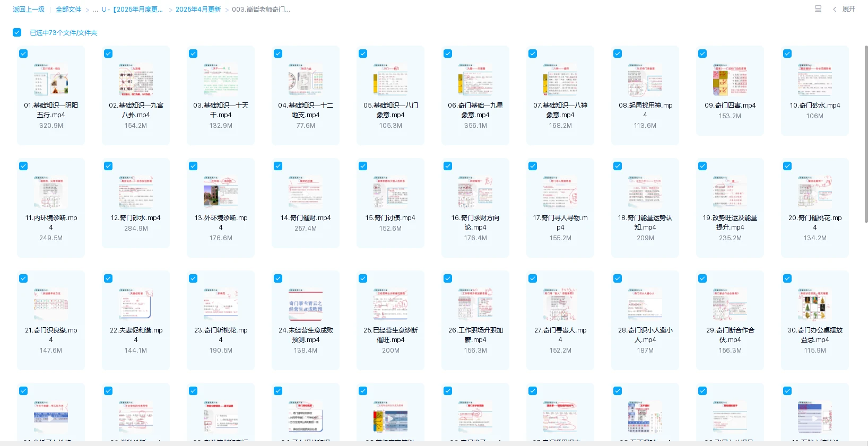Click the current 003.嵩哲老师奇门... breadcrumb
The height and width of the screenshot is (446, 868).
261,10
